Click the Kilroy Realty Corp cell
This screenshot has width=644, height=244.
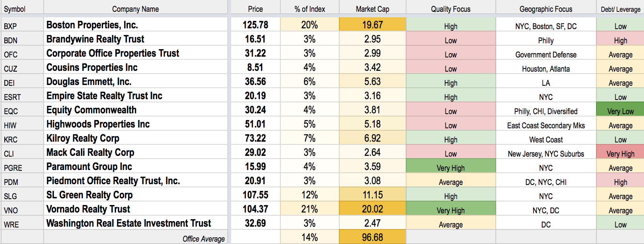[x=136, y=138]
